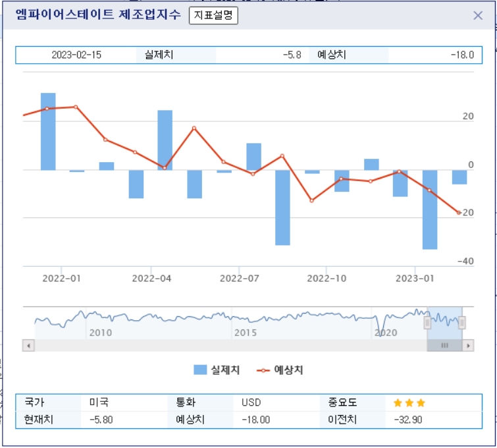This screenshot has height=448, width=497.
Task: Click the popup title 엠파이어스테이트 제조업지수
Action: click(x=98, y=14)
